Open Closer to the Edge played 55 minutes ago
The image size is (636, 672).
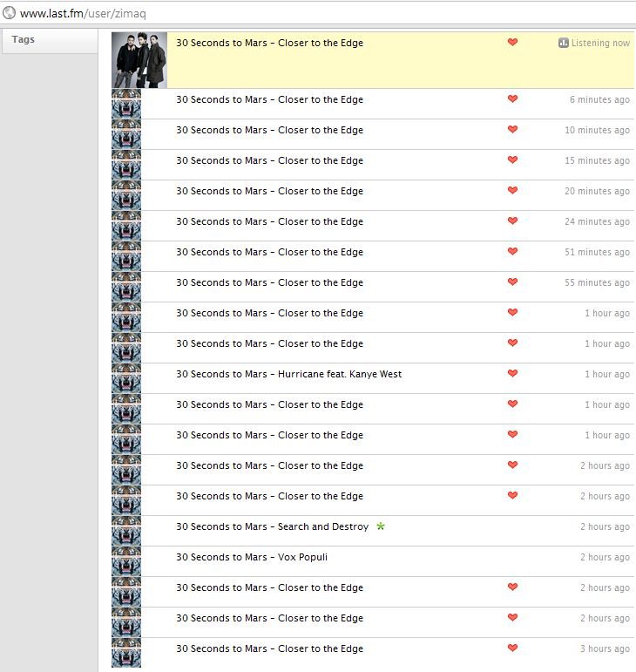[321, 282]
